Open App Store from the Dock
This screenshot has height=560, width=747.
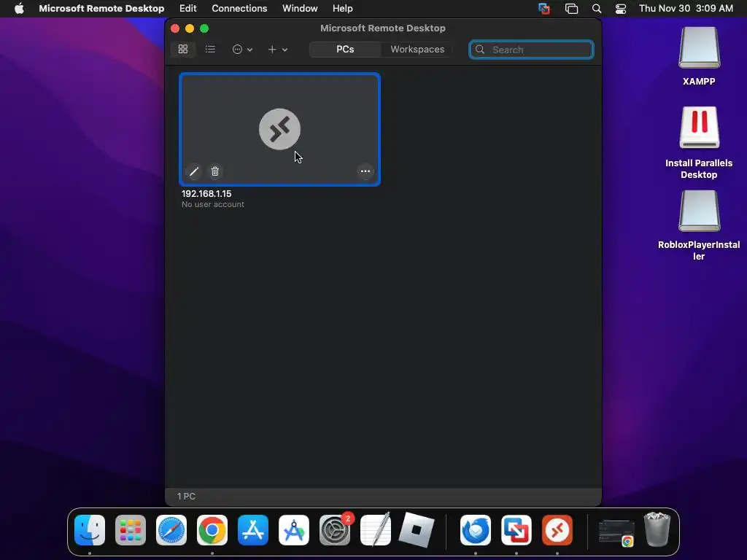pyautogui.click(x=253, y=530)
